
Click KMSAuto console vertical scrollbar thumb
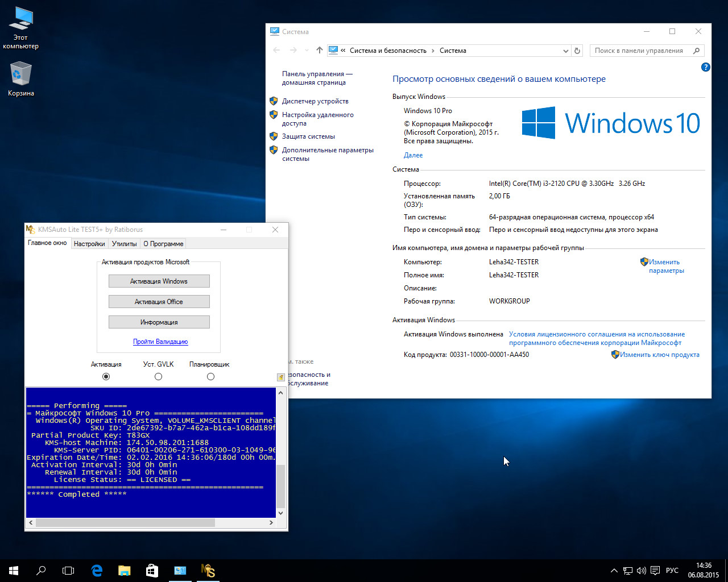(280, 486)
